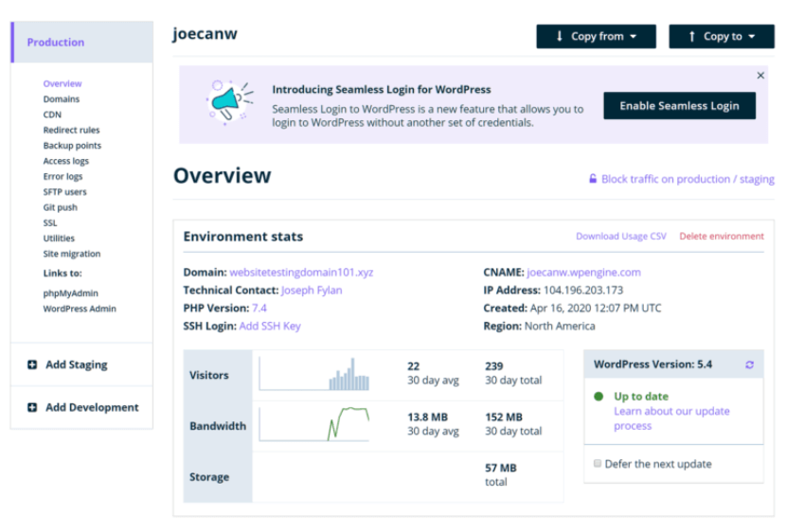Open the Copy to dropdown caret
The image size is (786, 532).
[x=751, y=37]
